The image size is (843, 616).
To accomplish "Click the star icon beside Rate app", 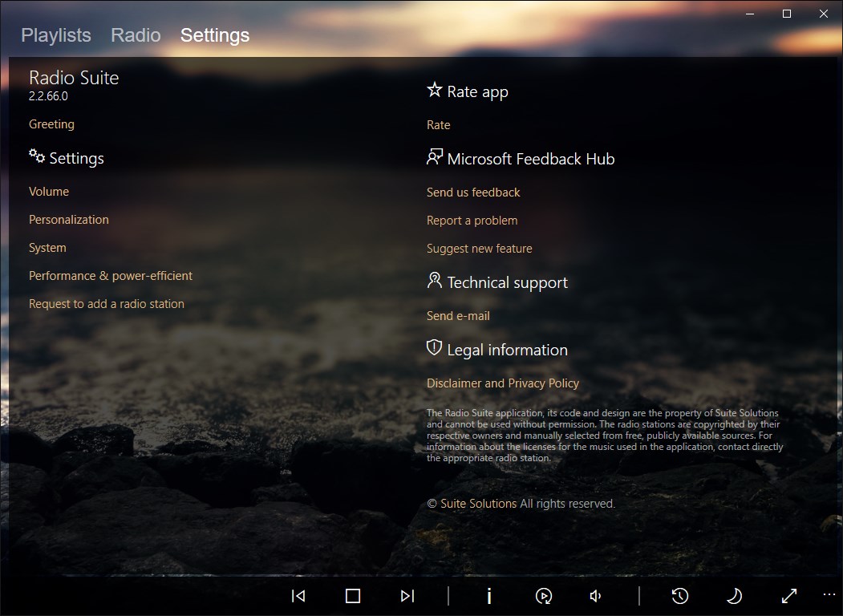I will tap(435, 90).
